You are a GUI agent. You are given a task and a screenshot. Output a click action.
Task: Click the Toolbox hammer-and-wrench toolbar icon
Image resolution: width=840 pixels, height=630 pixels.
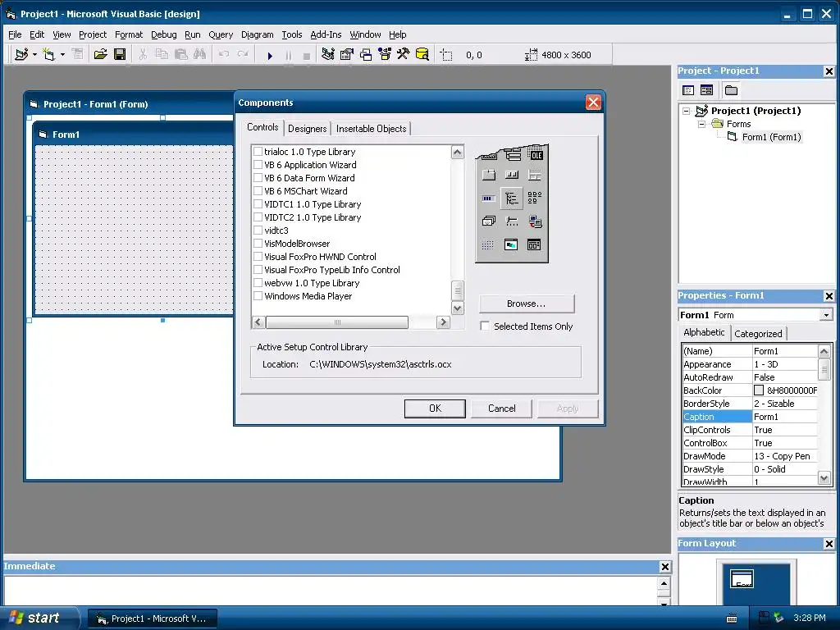pos(403,55)
